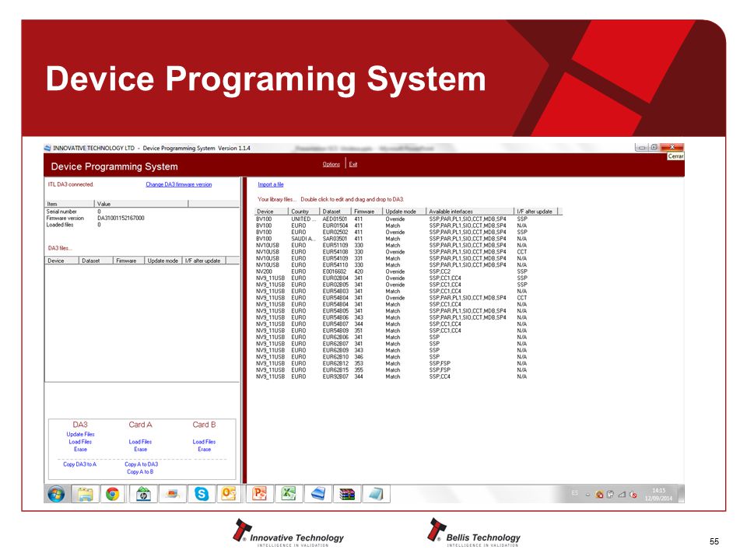Click Erase under Card B
This screenshot has height=560, width=747.
click(x=205, y=450)
